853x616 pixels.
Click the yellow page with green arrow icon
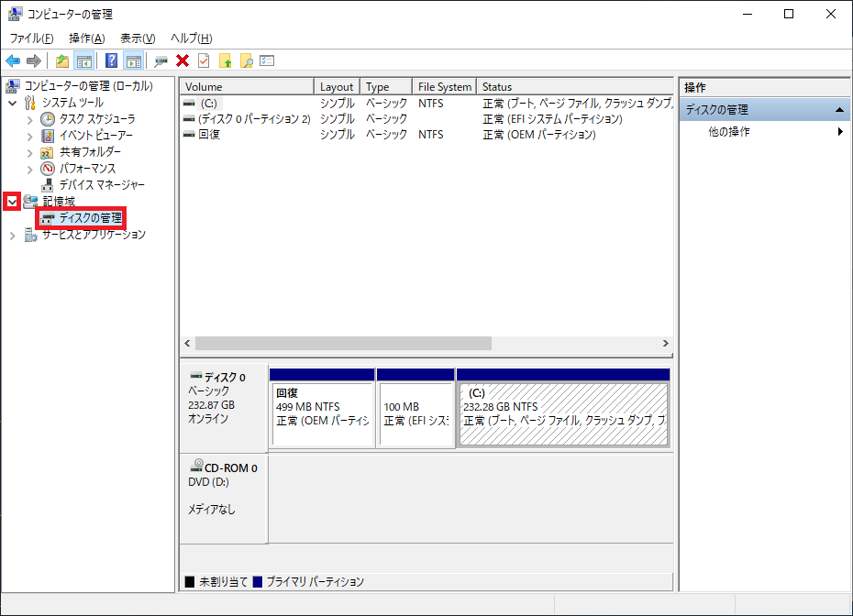pos(226,60)
